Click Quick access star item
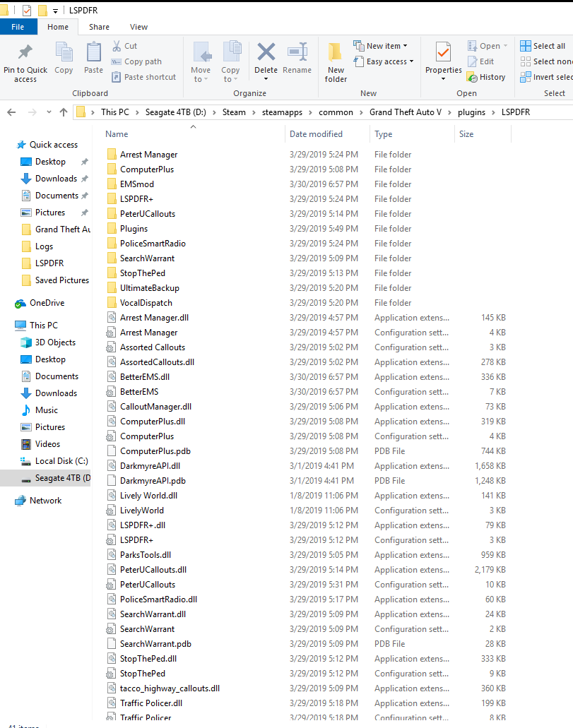The image size is (573, 728). click(47, 144)
